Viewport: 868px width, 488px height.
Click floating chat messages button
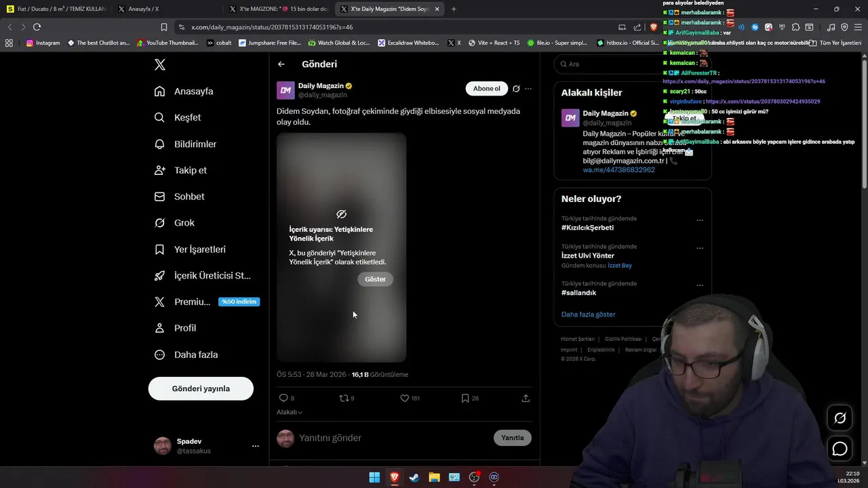pos(840,449)
